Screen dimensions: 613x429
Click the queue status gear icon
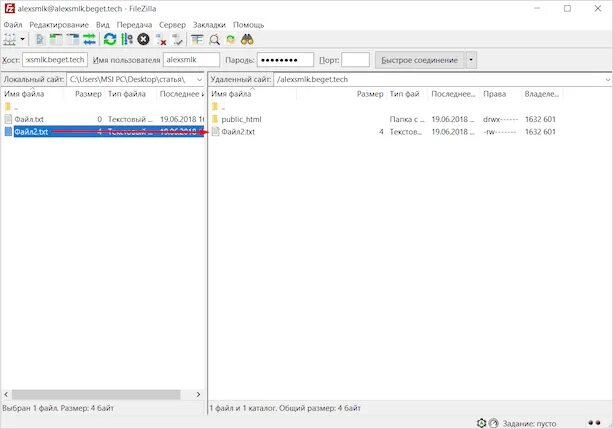tap(481, 423)
